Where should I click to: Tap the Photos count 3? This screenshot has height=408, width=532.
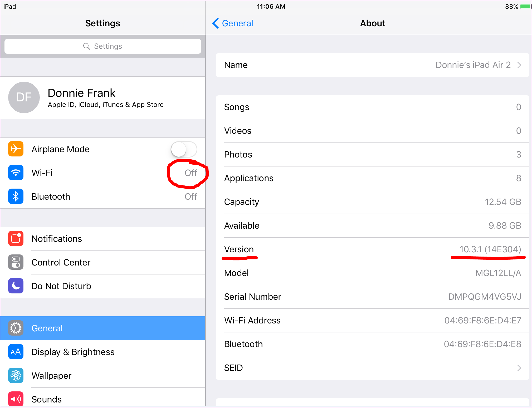point(518,154)
